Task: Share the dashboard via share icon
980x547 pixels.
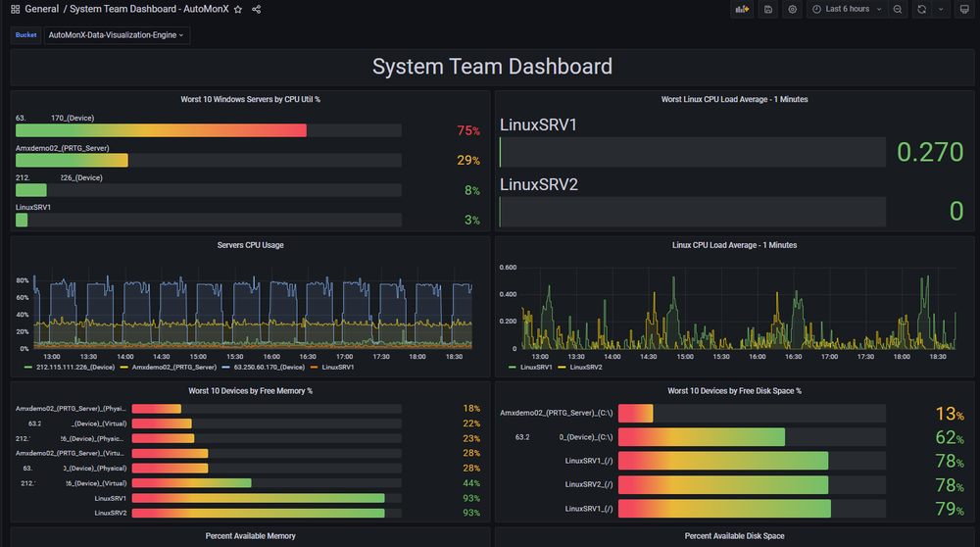Action: click(x=256, y=10)
